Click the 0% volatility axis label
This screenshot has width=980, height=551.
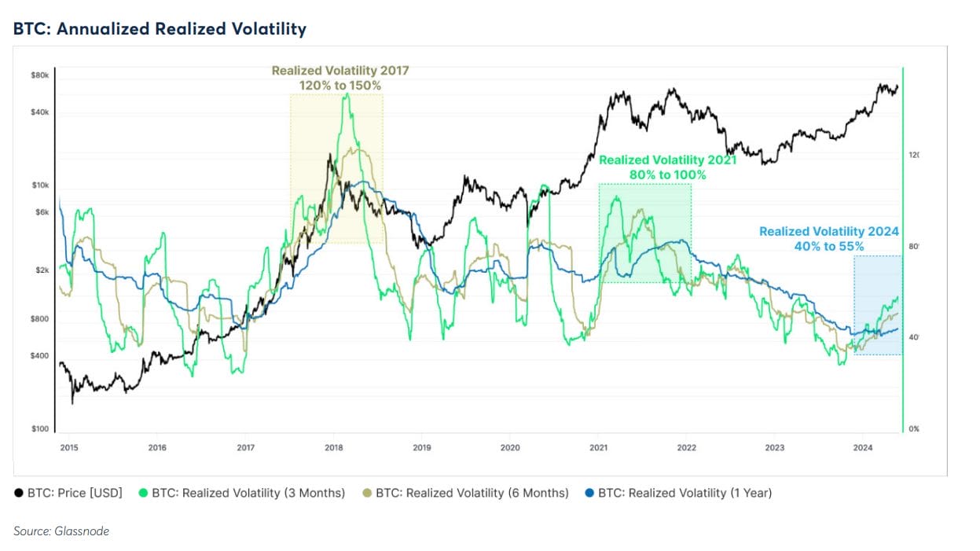click(x=914, y=429)
